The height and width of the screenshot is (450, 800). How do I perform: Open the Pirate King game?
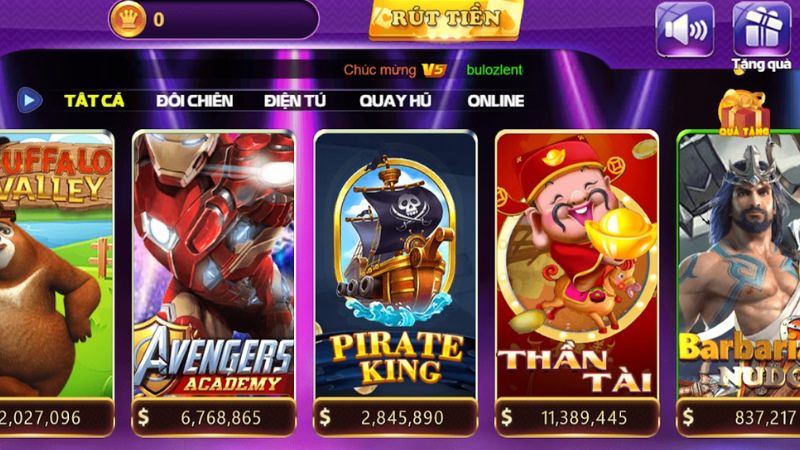[x=395, y=264]
